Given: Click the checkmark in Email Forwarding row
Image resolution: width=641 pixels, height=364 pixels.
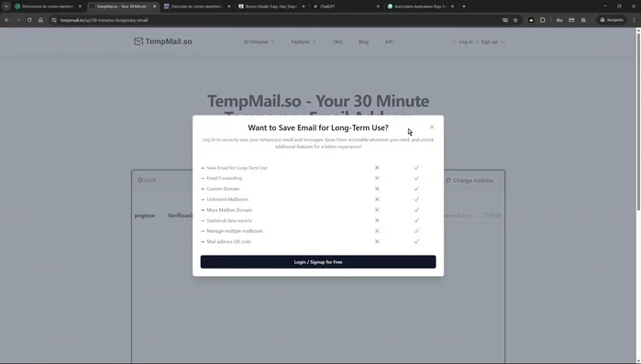Looking at the screenshot, I should coord(416,178).
